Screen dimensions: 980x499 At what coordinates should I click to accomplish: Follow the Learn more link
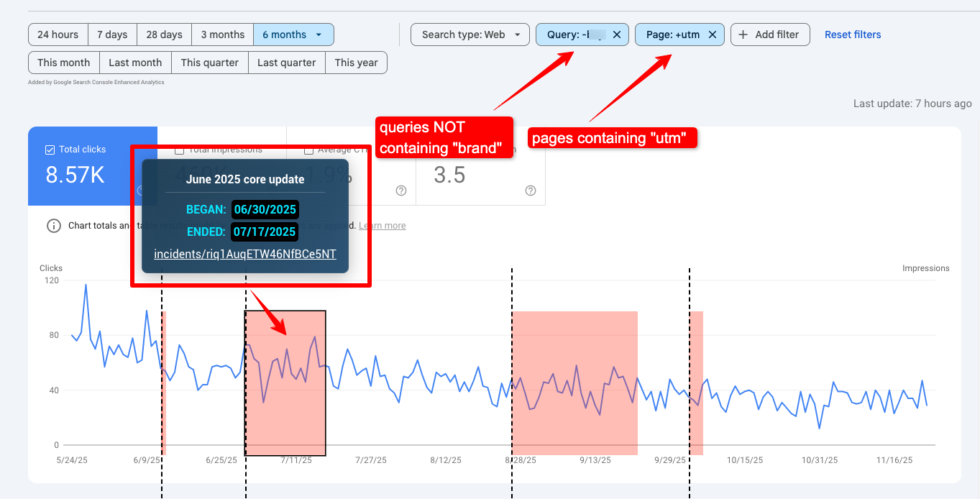pos(383,226)
